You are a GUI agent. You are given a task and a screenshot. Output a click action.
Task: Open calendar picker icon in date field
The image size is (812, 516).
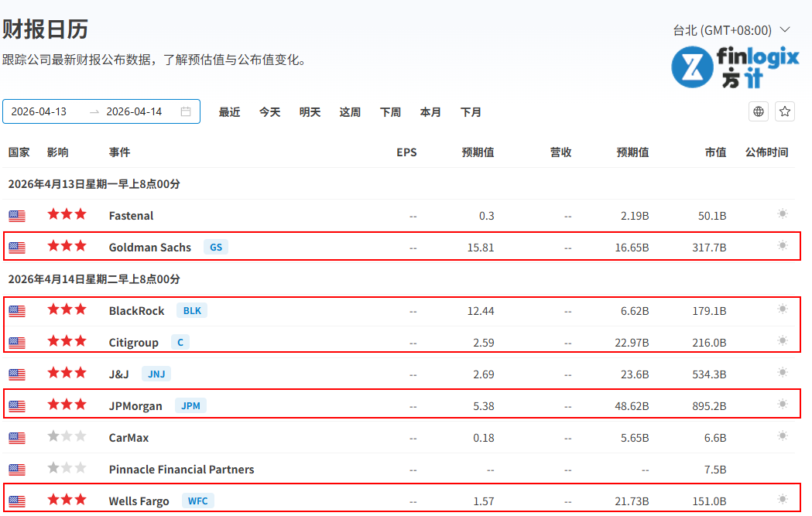coord(186,111)
